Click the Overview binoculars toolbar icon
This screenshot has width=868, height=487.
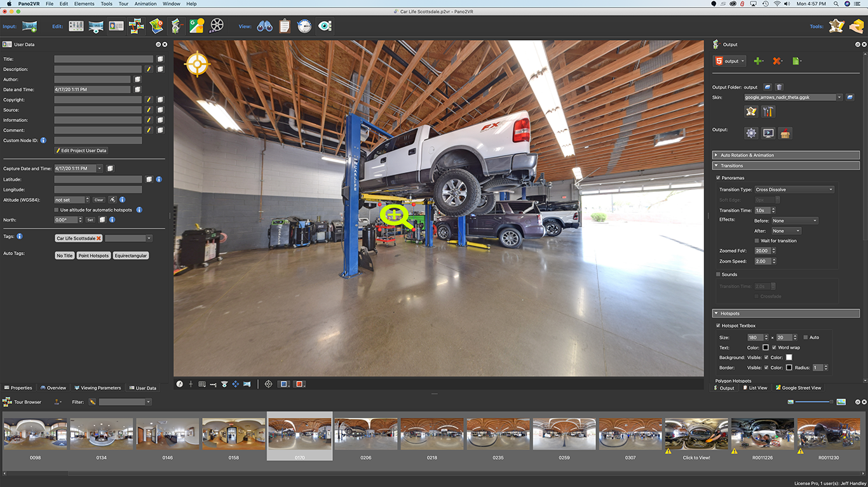264,26
